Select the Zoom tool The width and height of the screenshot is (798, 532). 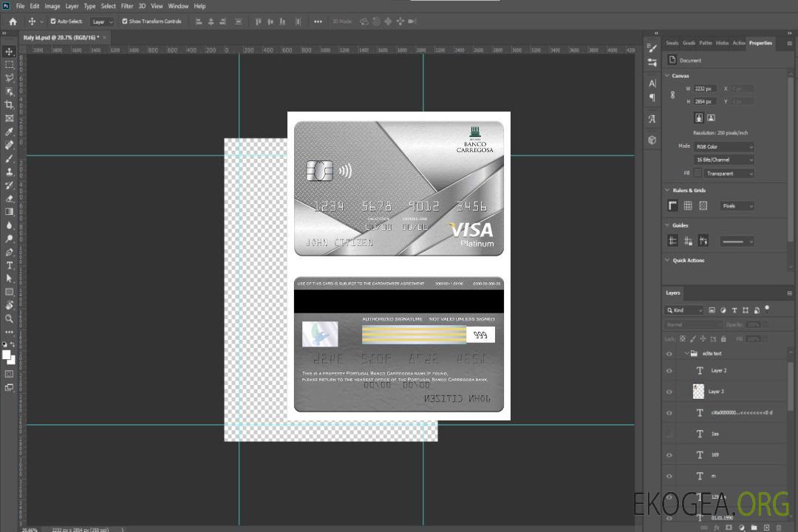pos(9,318)
